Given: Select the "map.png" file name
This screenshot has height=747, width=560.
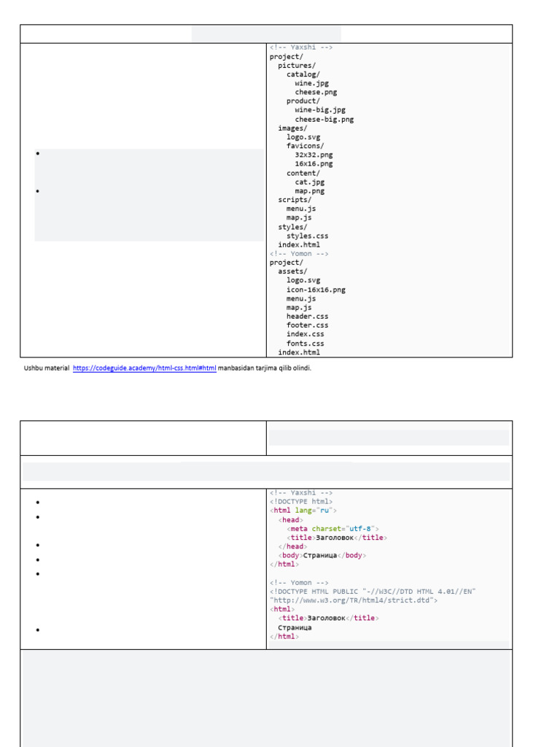Looking at the screenshot, I should (x=309, y=191).
